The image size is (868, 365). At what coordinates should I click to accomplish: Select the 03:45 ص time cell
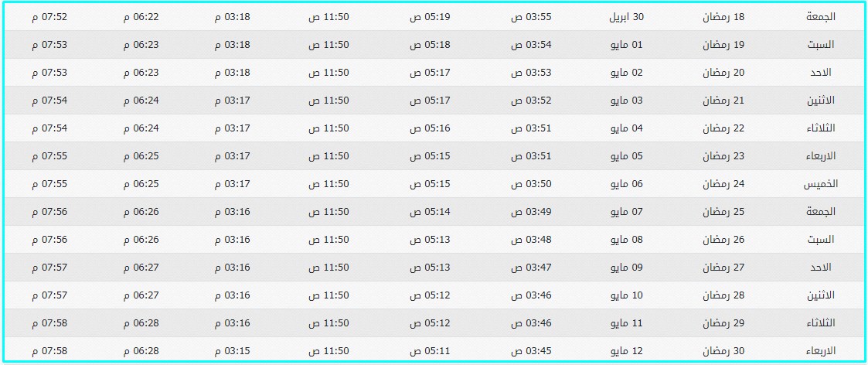[x=530, y=350]
